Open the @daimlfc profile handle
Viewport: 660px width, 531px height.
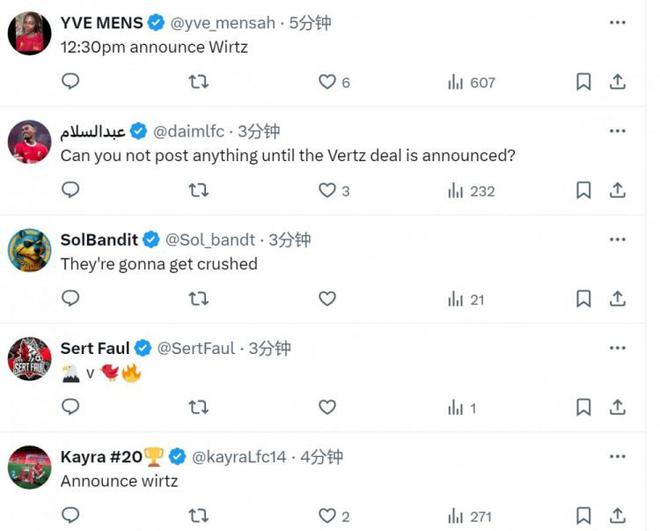[191, 131]
